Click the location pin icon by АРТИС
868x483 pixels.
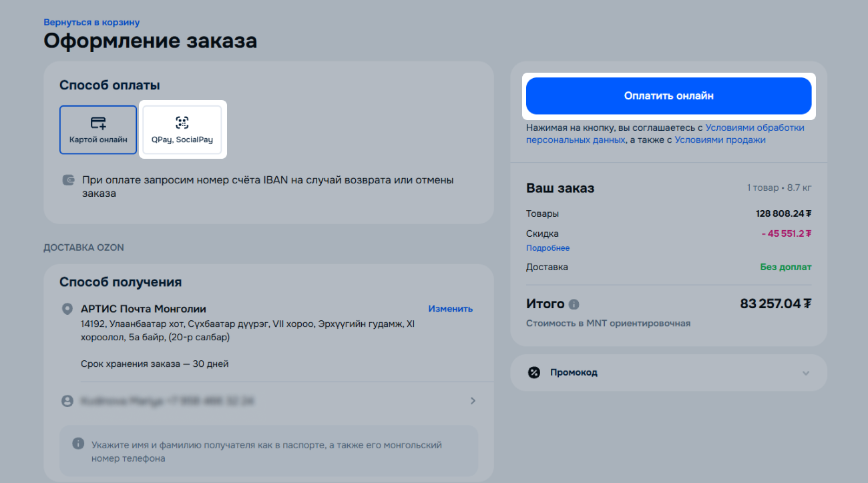tap(67, 309)
